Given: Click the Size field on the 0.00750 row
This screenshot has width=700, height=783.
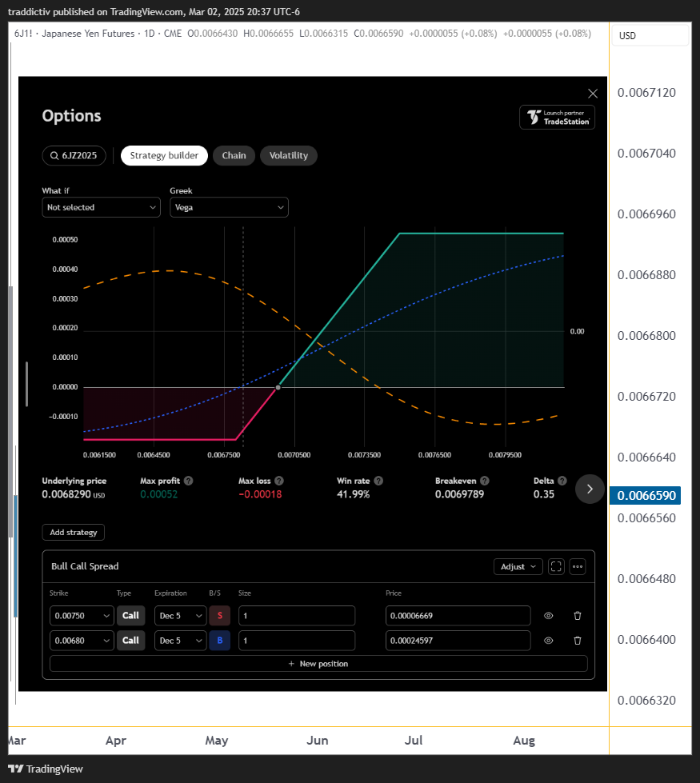Looking at the screenshot, I should tap(297, 616).
